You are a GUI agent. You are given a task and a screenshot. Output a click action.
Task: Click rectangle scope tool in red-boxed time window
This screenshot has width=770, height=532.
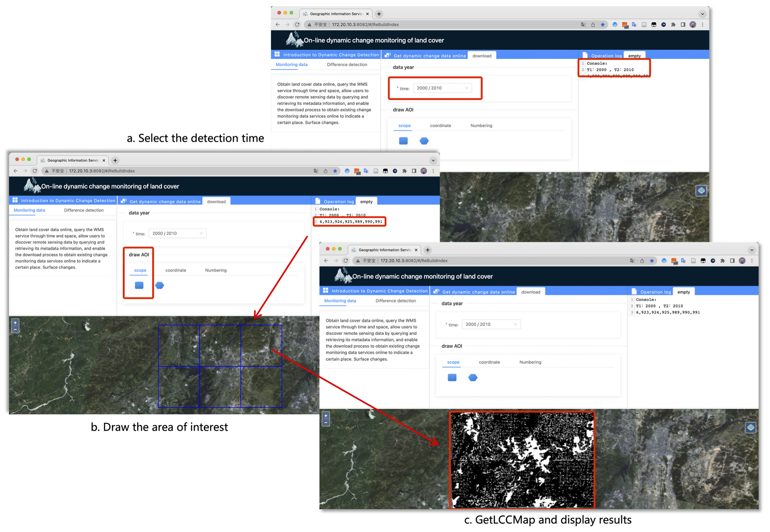(x=403, y=141)
